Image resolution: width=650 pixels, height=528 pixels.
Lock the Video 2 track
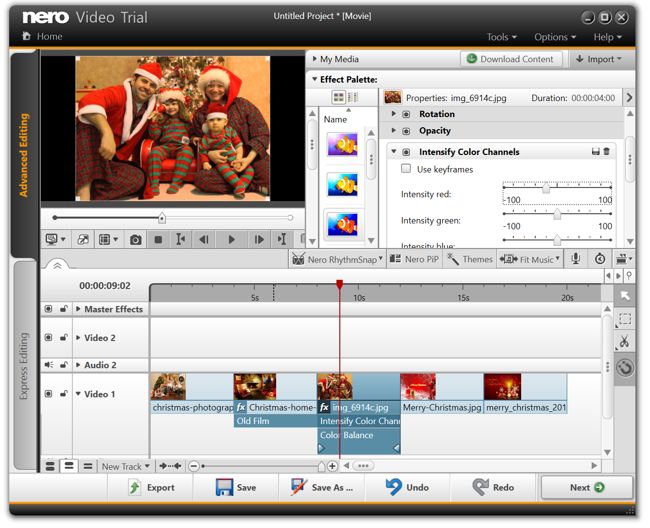[63, 337]
